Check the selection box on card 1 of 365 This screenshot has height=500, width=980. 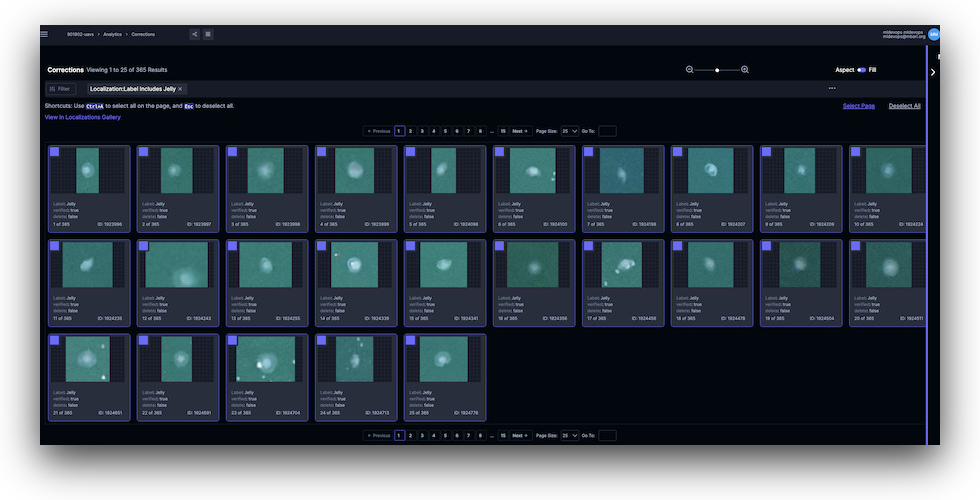(x=55, y=153)
